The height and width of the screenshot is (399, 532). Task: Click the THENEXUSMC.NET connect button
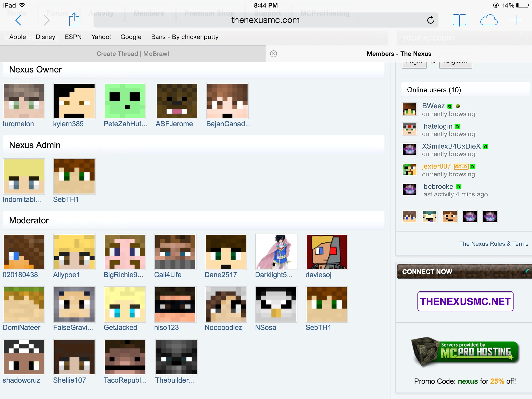465,301
